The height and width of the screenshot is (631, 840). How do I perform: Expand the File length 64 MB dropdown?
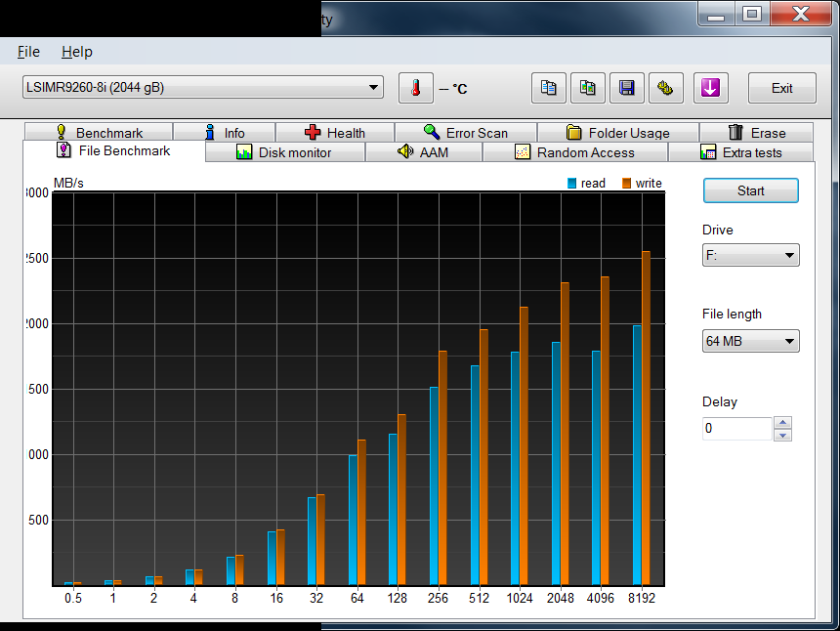click(x=750, y=341)
